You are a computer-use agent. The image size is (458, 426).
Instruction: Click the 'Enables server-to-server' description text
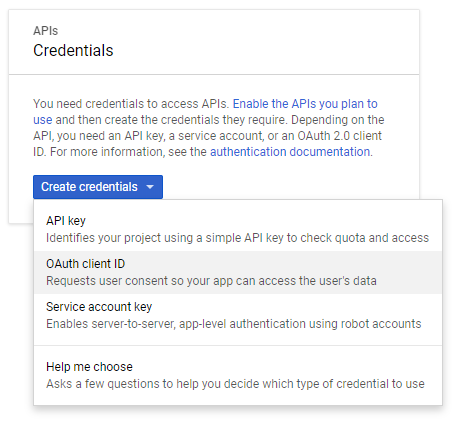234,324
